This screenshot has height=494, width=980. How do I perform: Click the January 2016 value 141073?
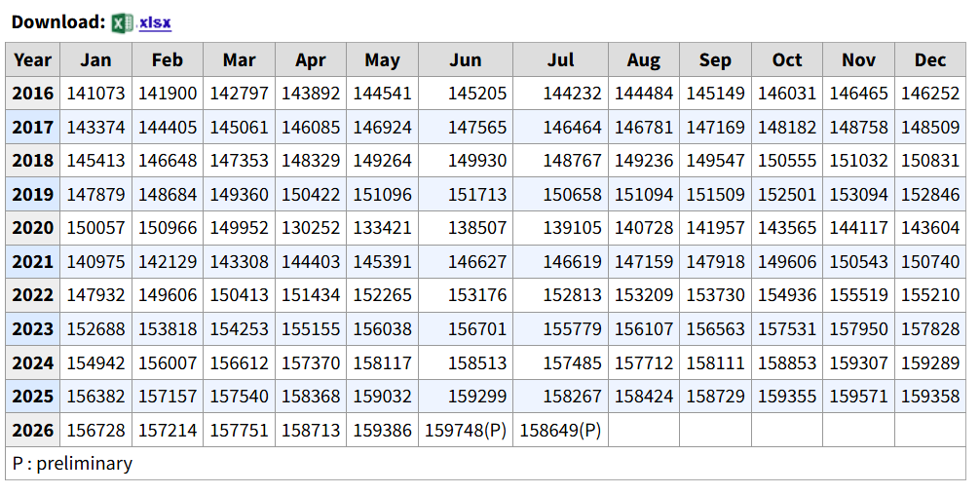(95, 94)
